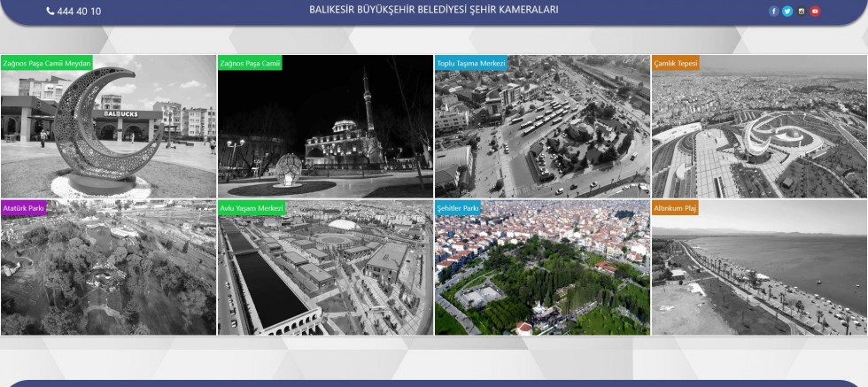Open the crescent sculpture square camera image

(108, 133)
